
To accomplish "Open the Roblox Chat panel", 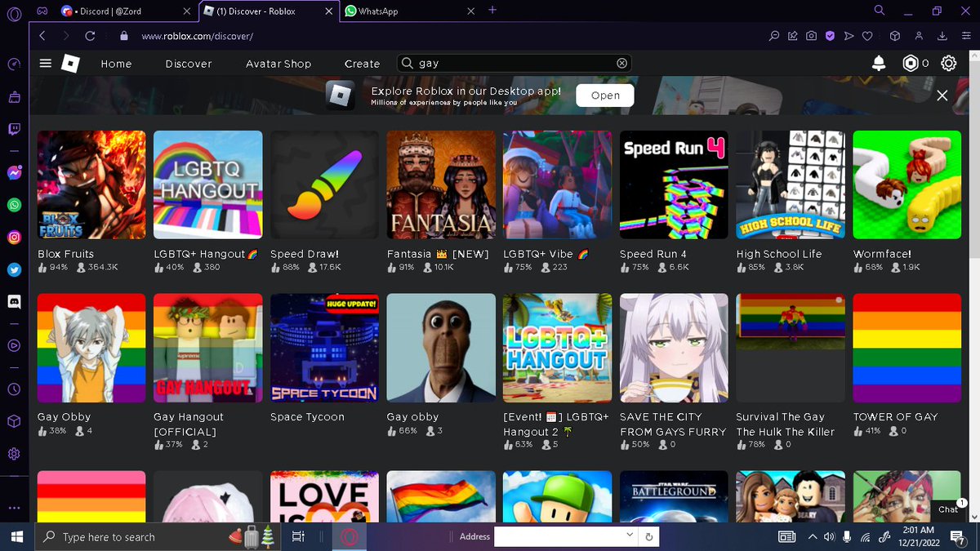I will point(949,509).
